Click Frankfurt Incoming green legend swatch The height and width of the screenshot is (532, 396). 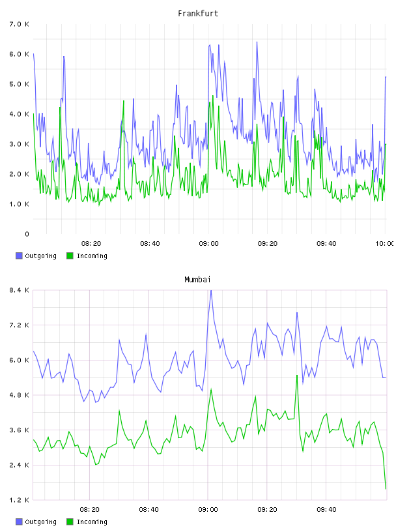[70, 256]
